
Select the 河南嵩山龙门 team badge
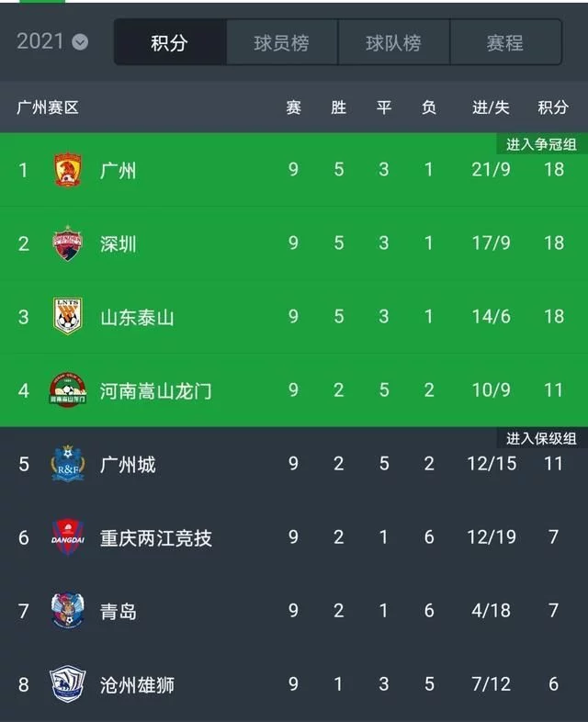pos(68,390)
